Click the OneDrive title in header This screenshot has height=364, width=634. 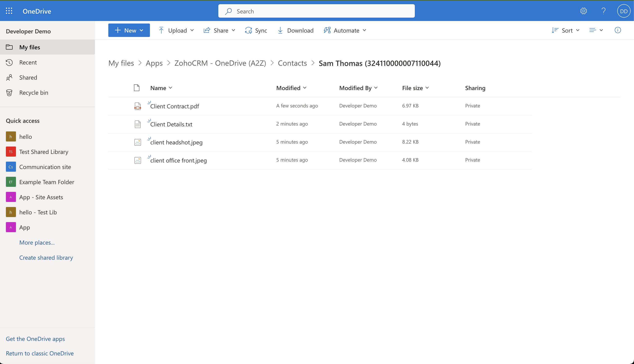click(37, 11)
